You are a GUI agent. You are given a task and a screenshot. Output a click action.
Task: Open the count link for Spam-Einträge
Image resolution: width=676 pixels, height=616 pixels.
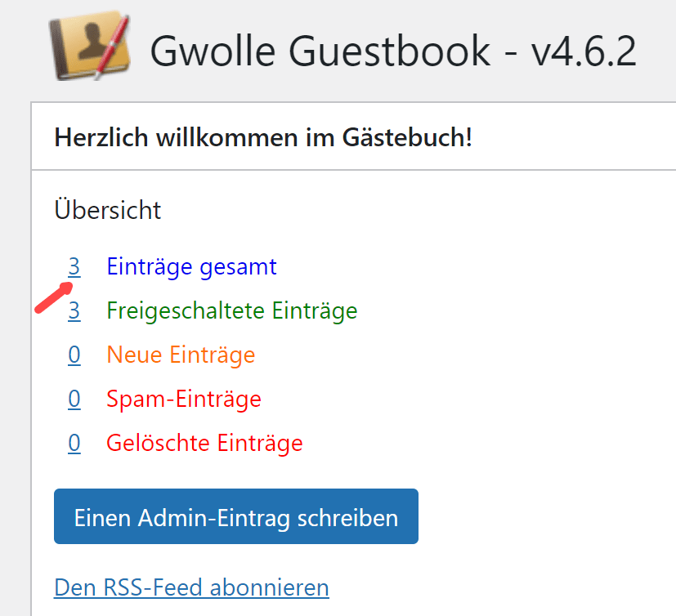point(74,400)
